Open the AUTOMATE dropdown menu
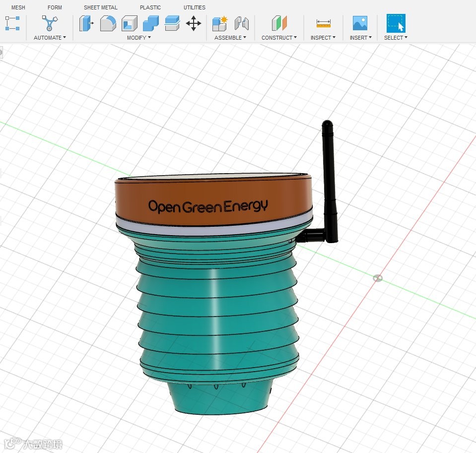 50,38
